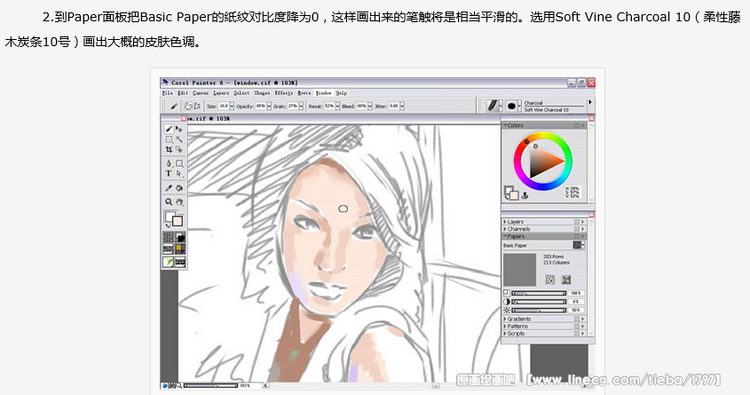This screenshot has height=395, width=750.
Task: Select the Text tool
Action: (168, 174)
